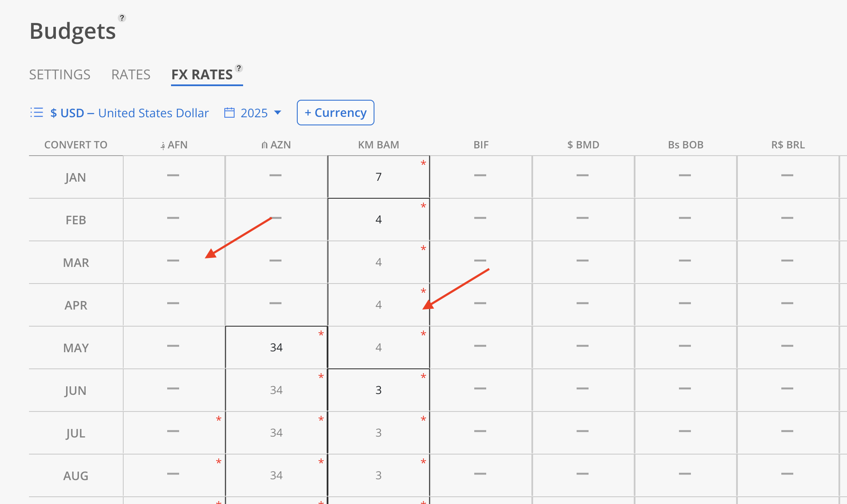847x504 pixels.
Task: Click the empty MAR BIF rate cell
Action: [x=480, y=261]
